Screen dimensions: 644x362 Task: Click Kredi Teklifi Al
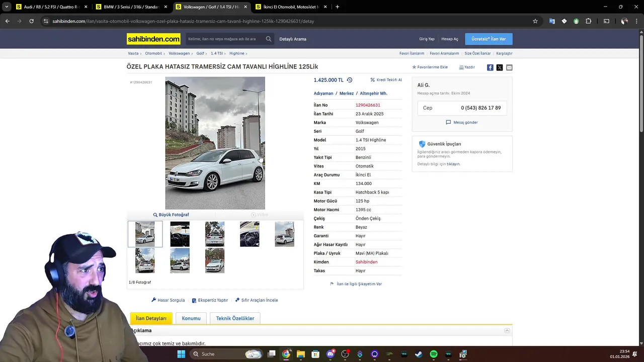click(386, 80)
